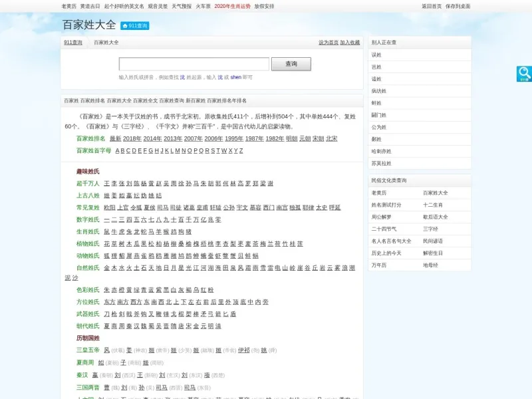Click 项 (西楚) in the 秦汉 row
The image size is (532, 399).
pyautogui.click(x=207, y=375)
